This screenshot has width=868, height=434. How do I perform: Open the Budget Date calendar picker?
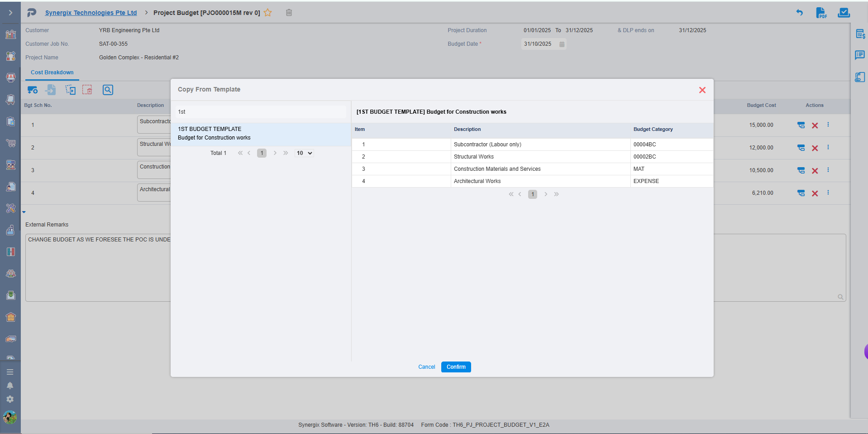pyautogui.click(x=562, y=44)
